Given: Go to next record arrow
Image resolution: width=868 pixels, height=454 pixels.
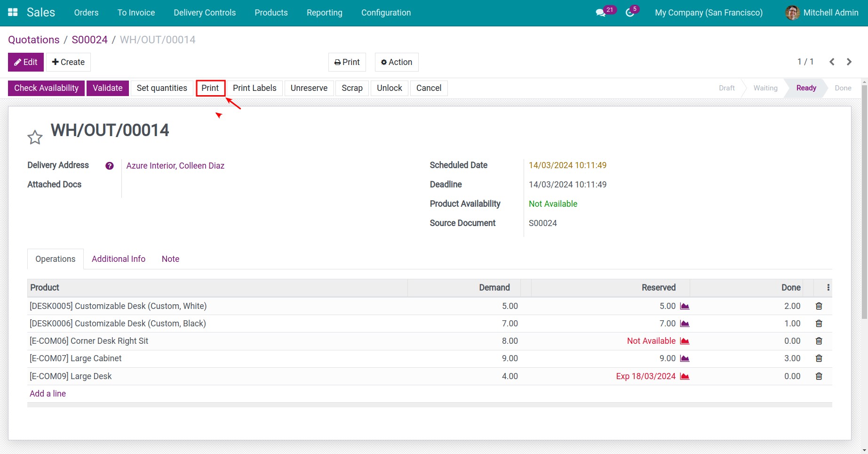Looking at the screenshot, I should point(849,62).
